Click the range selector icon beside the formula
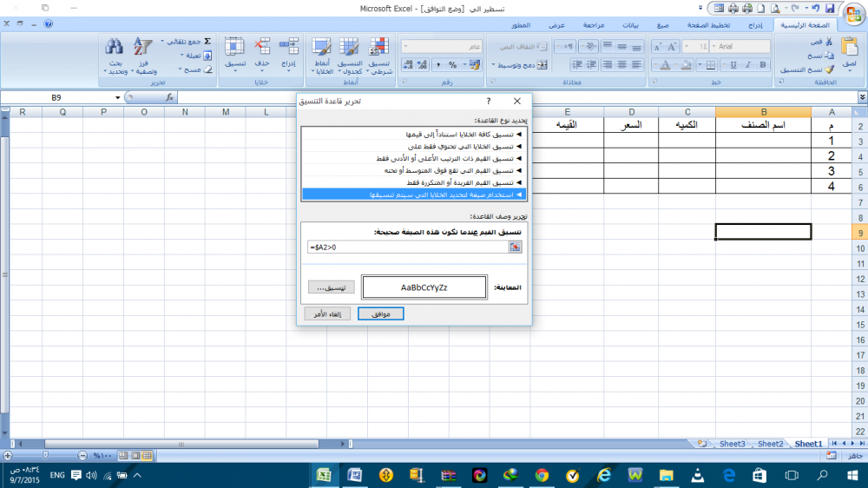The width and height of the screenshot is (868, 488). click(x=515, y=247)
